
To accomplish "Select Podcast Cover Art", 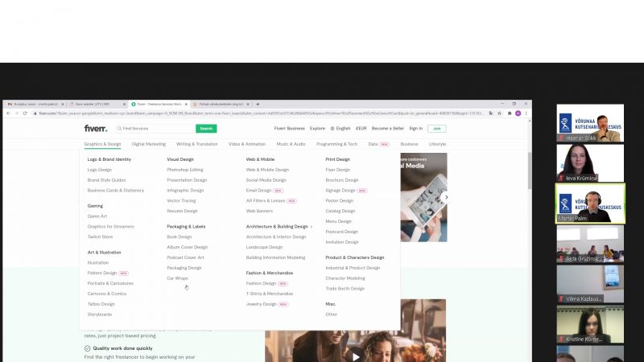I will pyautogui.click(x=185, y=257).
